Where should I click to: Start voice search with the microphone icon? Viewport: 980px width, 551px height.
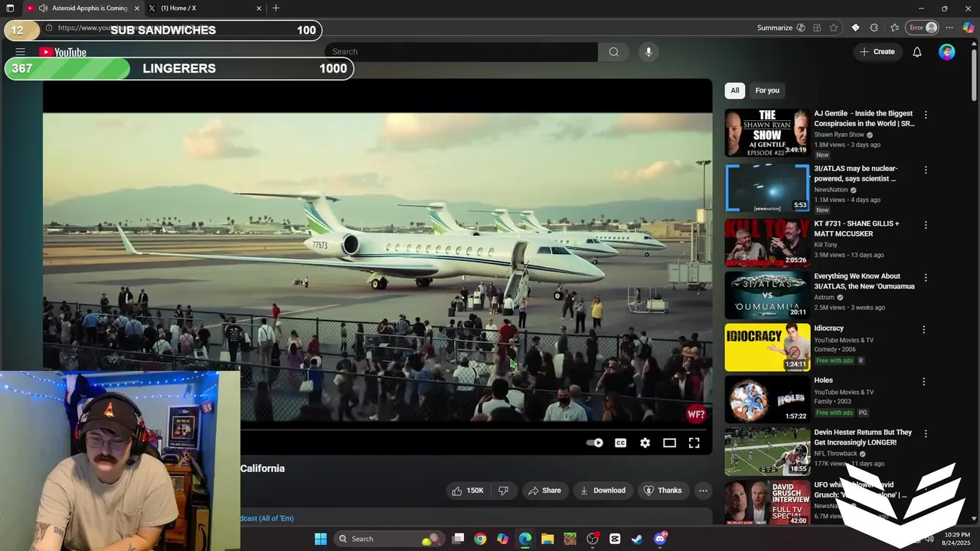click(x=648, y=52)
